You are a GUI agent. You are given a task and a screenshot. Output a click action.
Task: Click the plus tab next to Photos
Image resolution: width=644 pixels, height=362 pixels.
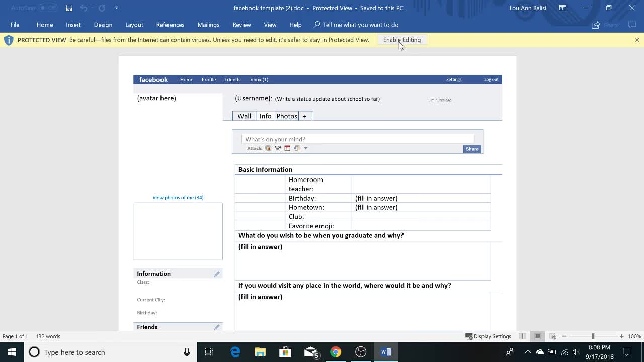tap(304, 116)
